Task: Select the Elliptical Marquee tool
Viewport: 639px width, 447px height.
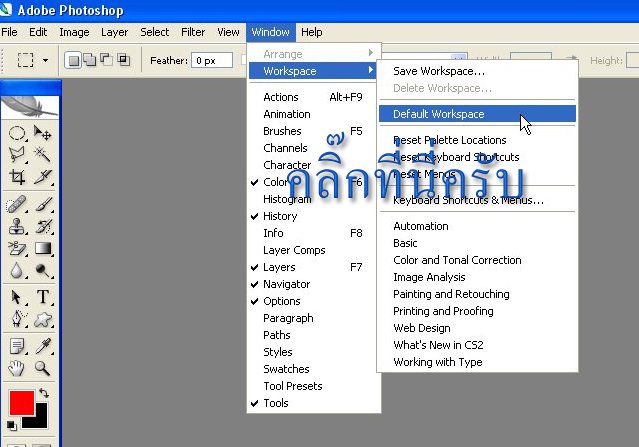Action: (17, 133)
